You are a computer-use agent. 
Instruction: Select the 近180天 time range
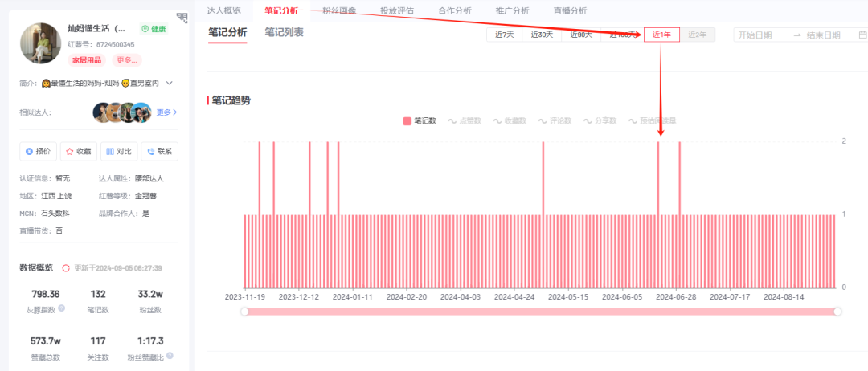click(x=623, y=35)
